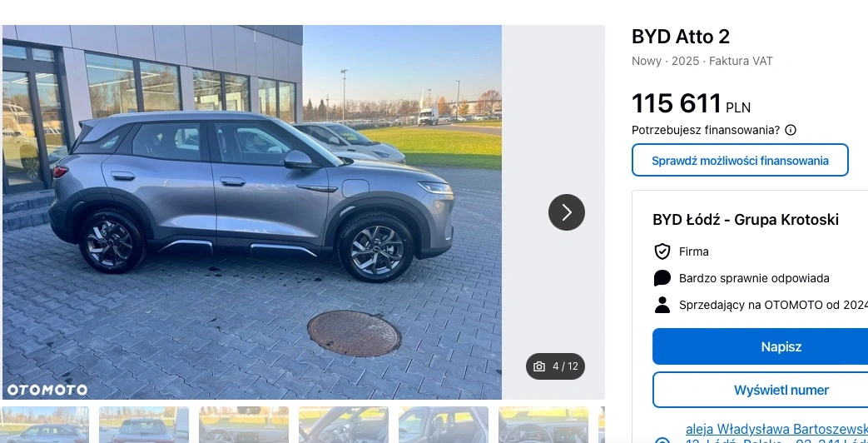Open the main car photo

pos(252,212)
